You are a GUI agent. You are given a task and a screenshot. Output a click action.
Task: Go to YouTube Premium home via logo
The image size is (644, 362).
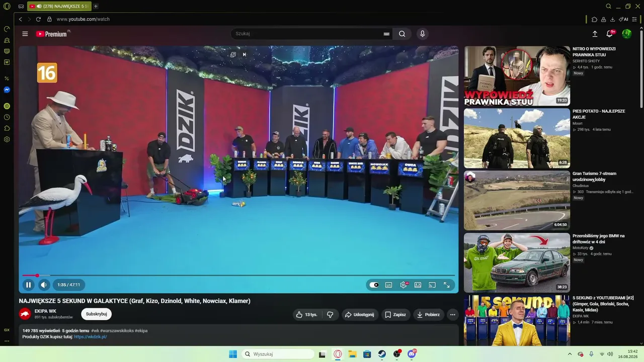51,34
